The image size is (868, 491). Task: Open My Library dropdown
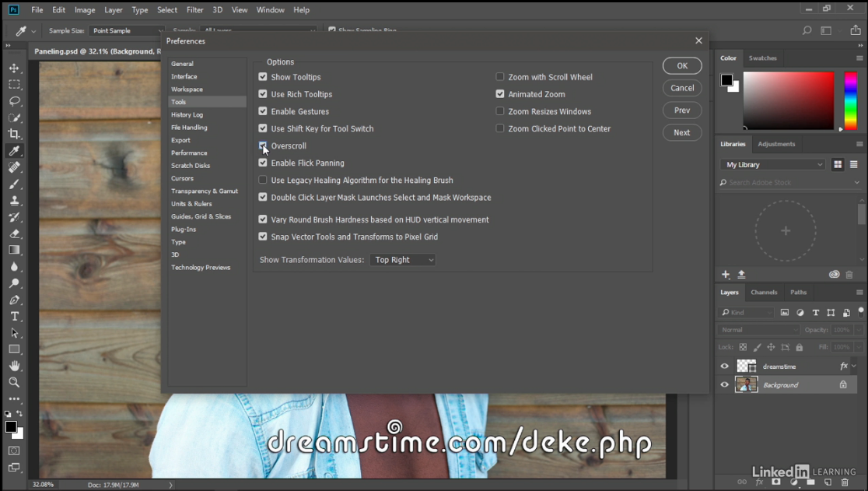tap(774, 164)
